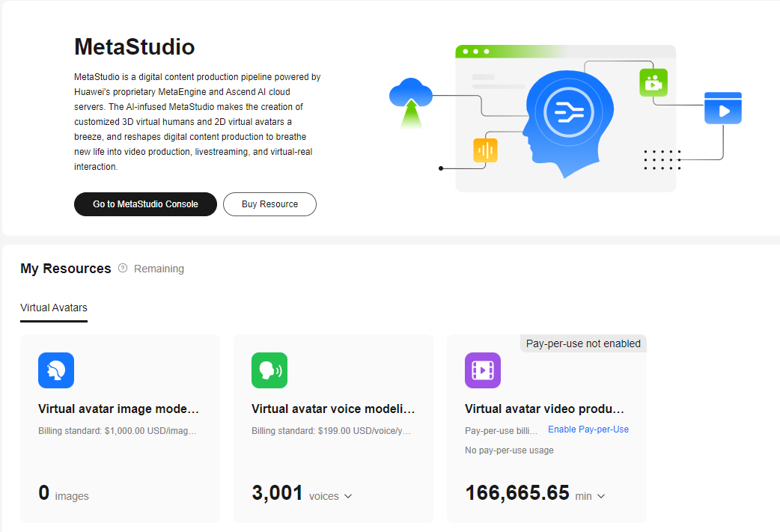Click the No pay-per-use usage text
780x532 pixels.
pyautogui.click(x=509, y=450)
